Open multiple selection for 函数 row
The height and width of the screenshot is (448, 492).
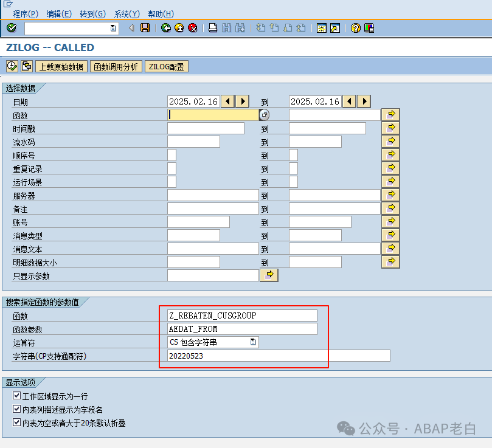[x=390, y=114]
